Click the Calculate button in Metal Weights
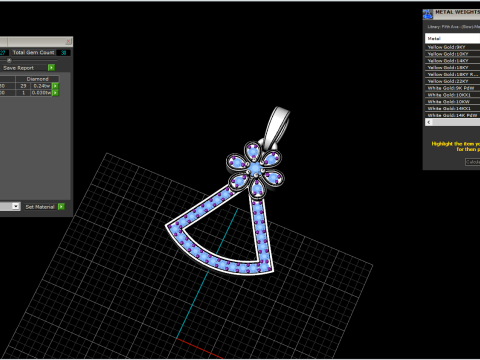The height and width of the screenshot is (360, 480). click(x=473, y=162)
